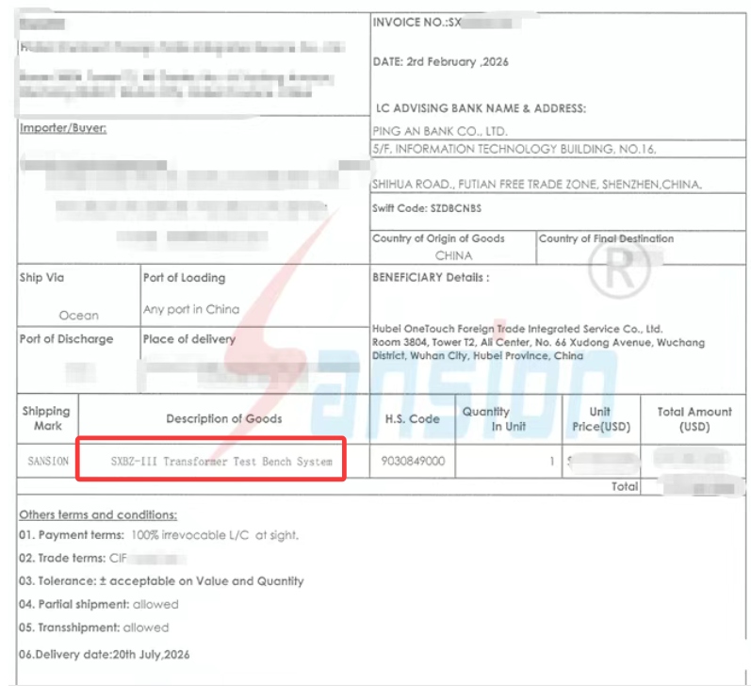Click the underlined Importer/Buyer heading
The width and height of the screenshot is (751, 700).
(x=63, y=128)
